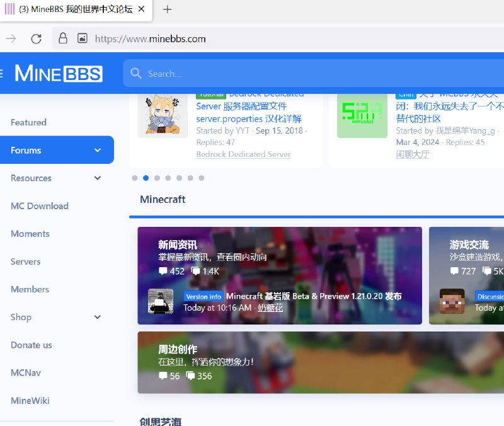Click into the Search field

(313, 73)
